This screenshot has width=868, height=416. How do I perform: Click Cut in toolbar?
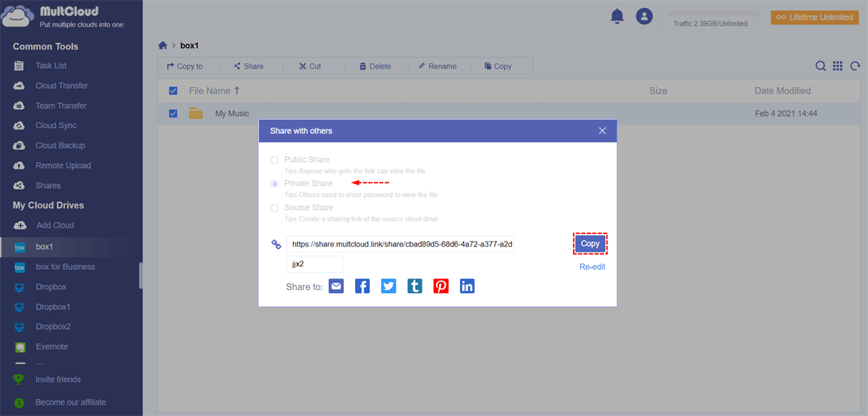(310, 66)
